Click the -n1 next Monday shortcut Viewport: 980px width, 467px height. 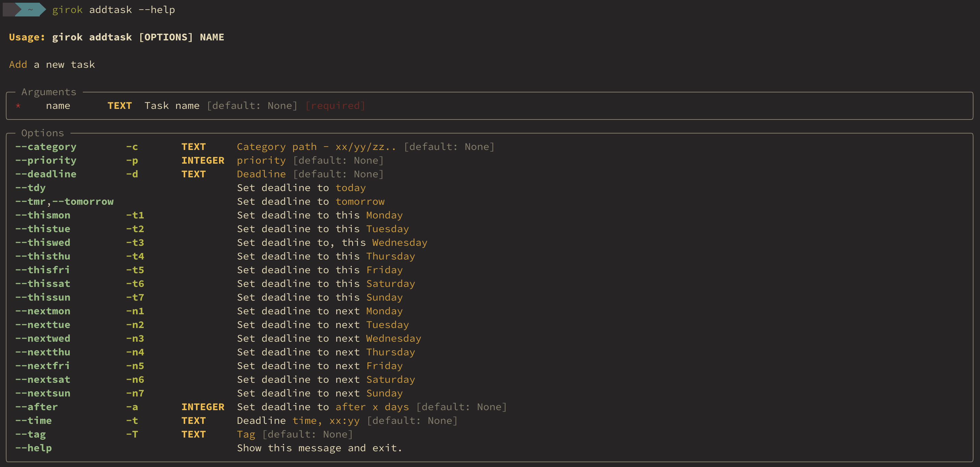(x=135, y=311)
